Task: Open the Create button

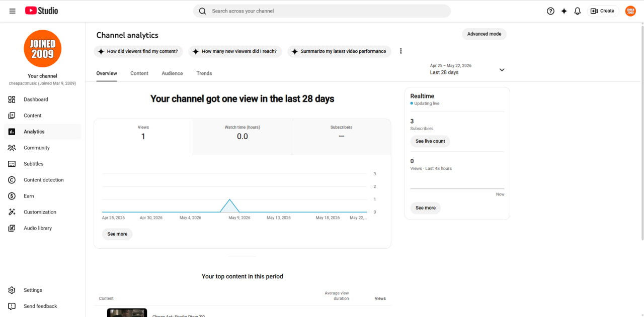Action: 603,11
